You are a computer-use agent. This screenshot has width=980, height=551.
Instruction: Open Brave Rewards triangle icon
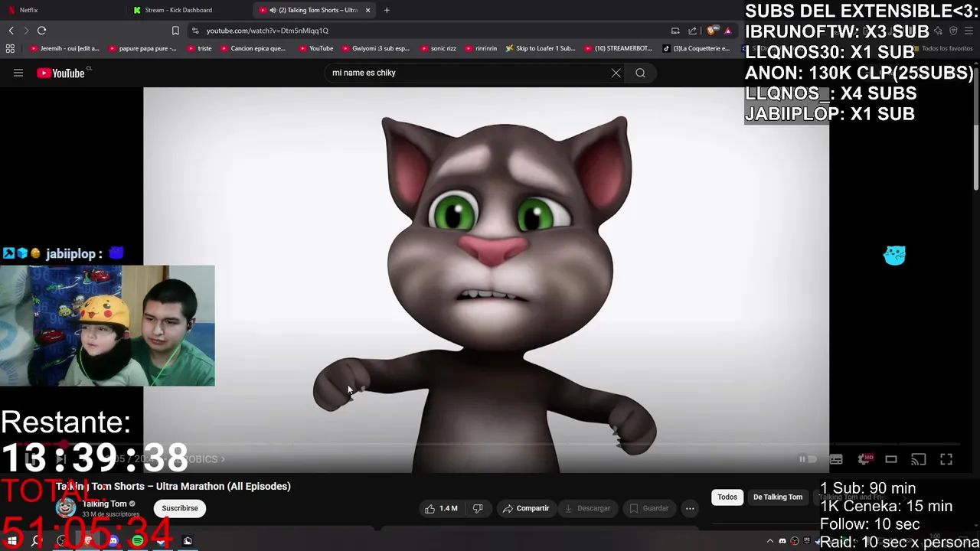click(727, 31)
